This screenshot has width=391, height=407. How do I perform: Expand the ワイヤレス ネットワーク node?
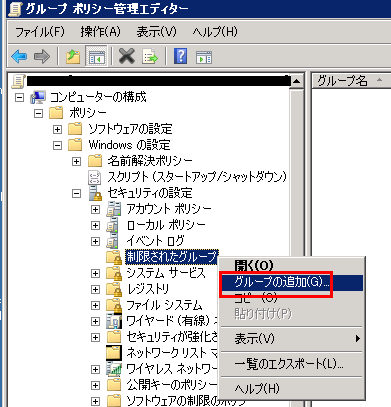96,370
